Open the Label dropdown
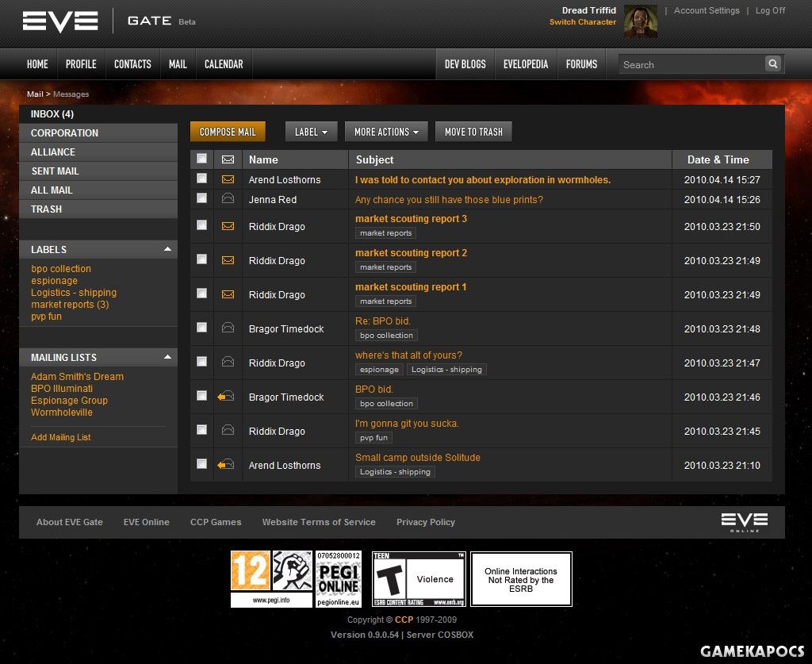This screenshot has height=664, width=812. tap(311, 132)
